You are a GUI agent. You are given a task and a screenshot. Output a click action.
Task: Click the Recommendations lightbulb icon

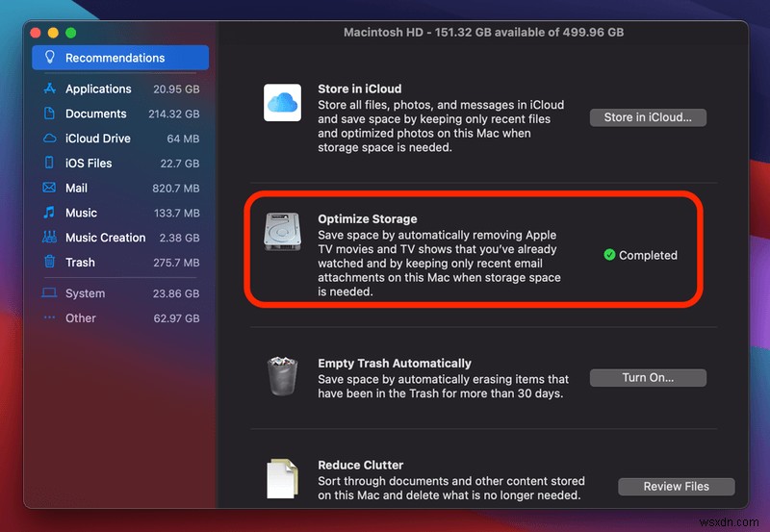50,57
